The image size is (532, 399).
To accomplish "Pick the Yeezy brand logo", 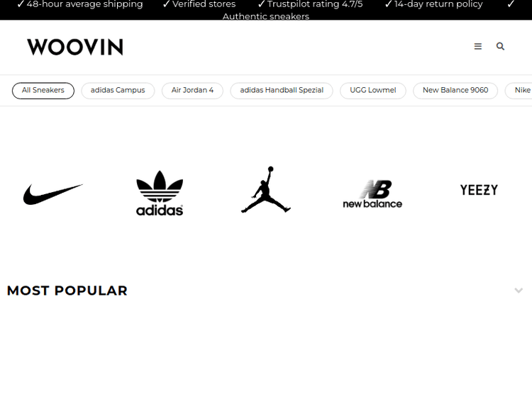I will [479, 190].
